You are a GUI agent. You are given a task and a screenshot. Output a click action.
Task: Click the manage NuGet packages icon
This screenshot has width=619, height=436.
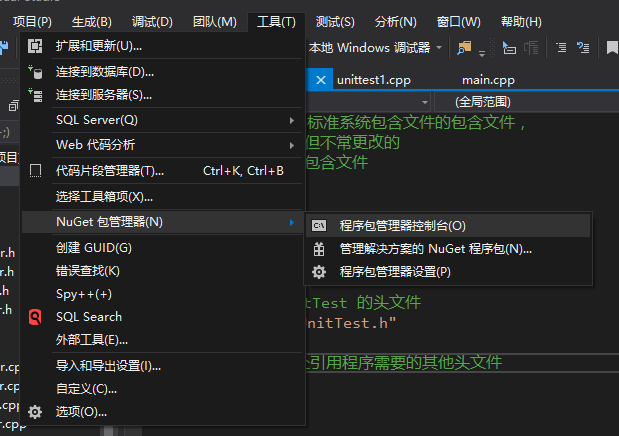pyautogui.click(x=319, y=249)
